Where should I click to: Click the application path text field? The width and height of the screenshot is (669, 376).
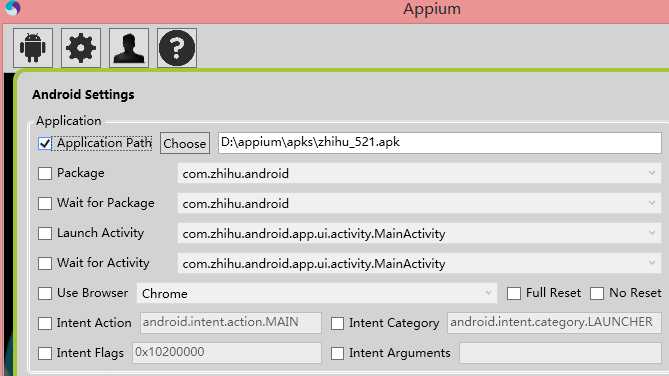[440, 143]
